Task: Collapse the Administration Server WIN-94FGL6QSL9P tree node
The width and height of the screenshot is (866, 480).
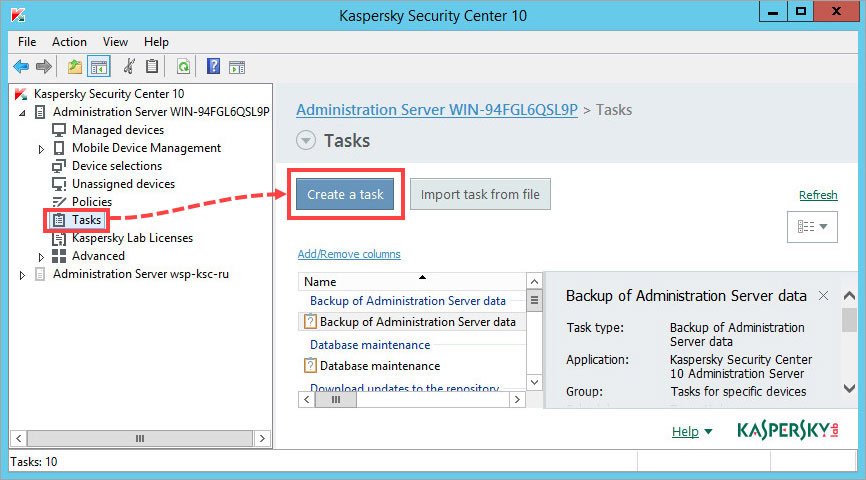Action: [x=22, y=113]
